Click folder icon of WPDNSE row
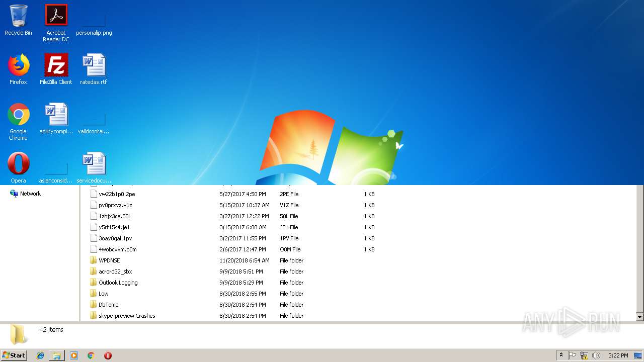The image size is (644, 362). [x=93, y=260]
